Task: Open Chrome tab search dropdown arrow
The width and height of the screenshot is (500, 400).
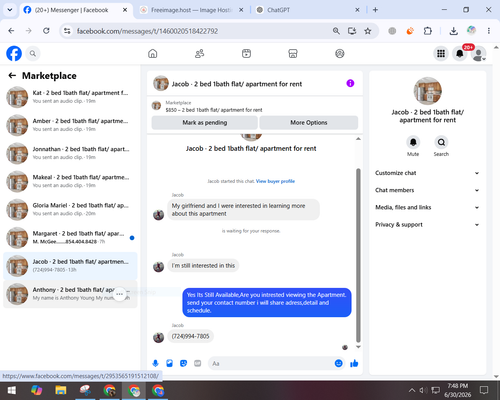Action: pos(10,10)
